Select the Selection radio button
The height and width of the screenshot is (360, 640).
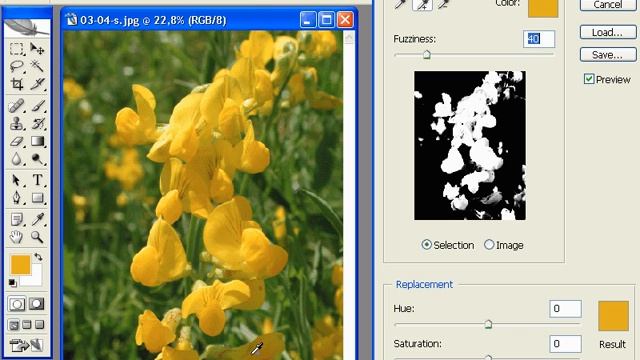coord(426,244)
